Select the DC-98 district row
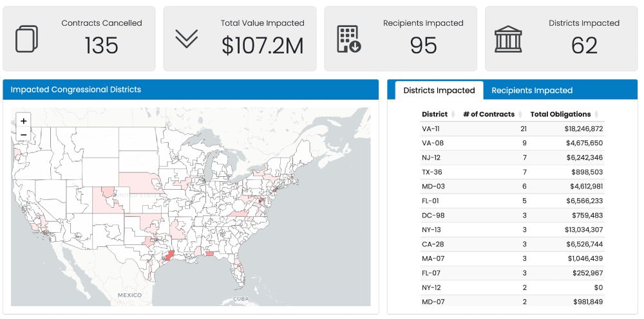644x319 pixels. tap(512, 215)
